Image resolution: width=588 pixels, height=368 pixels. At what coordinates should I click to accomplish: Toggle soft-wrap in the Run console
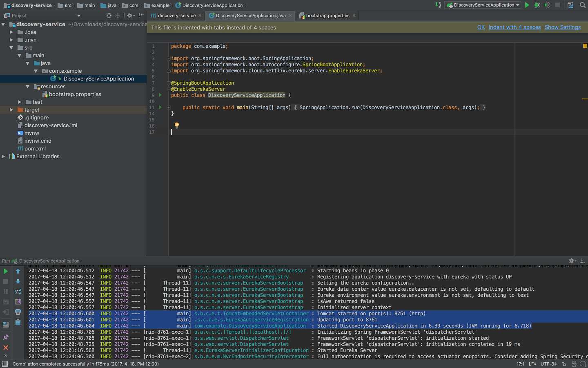point(18,292)
